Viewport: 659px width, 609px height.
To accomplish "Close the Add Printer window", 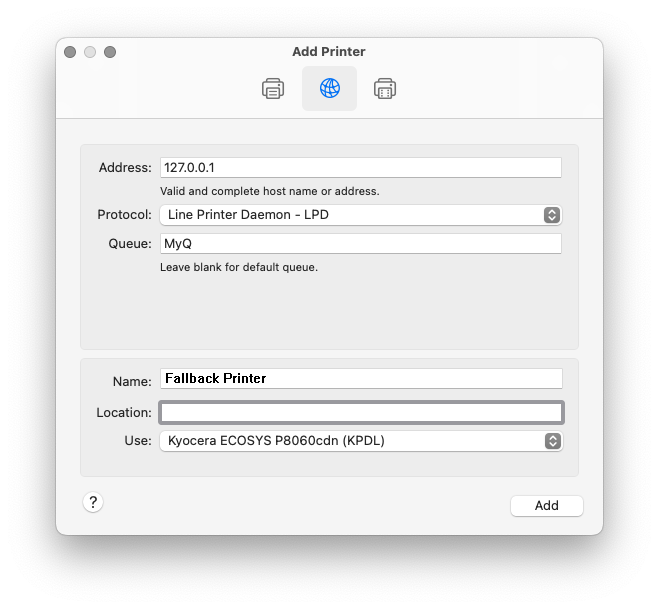I will coord(70,52).
